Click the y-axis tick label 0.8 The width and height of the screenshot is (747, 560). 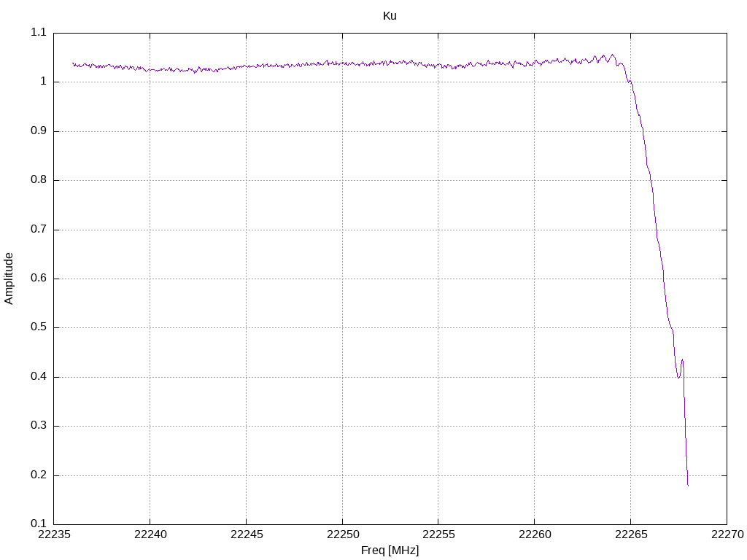click(39, 180)
